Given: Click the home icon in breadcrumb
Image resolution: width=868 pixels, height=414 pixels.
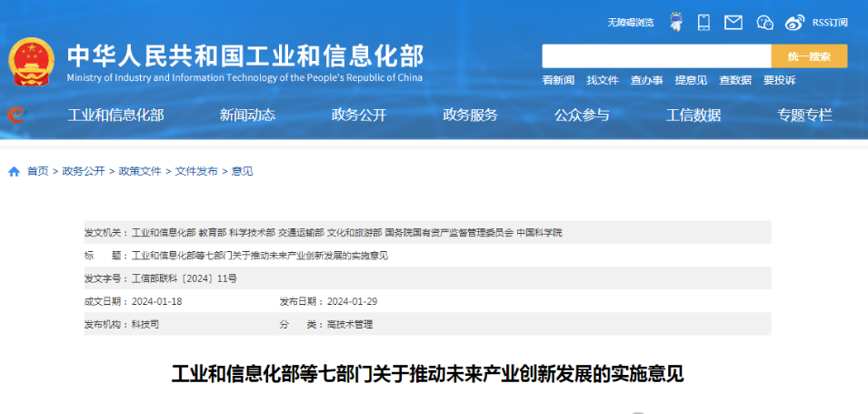Looking at the screenshot, I should pos(15,171).
